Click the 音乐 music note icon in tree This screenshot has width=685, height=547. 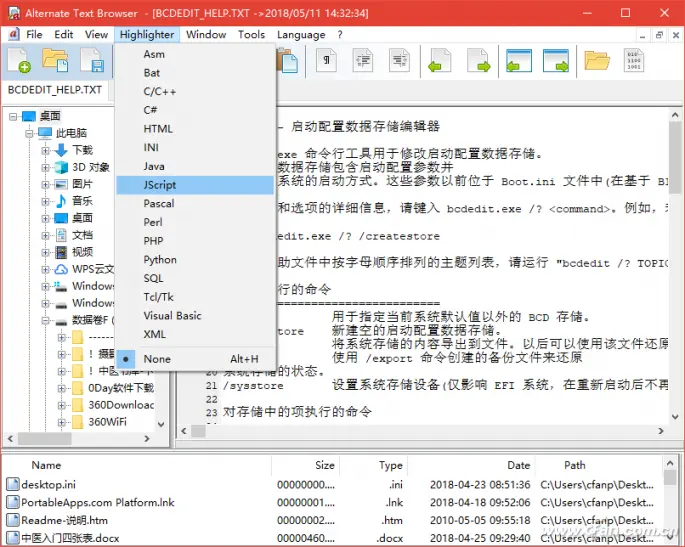point(61,201)
